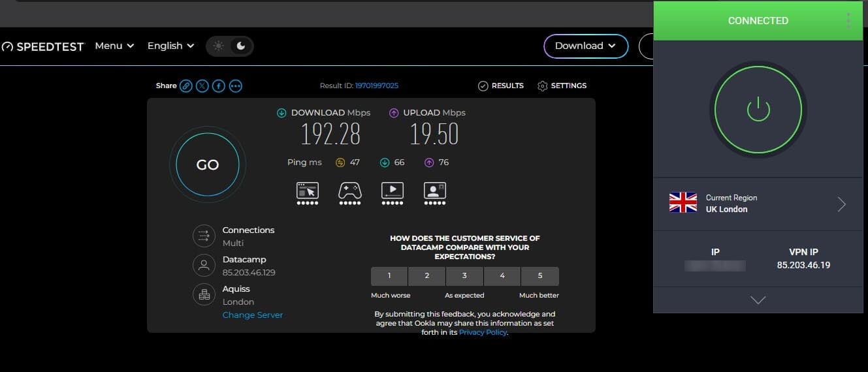
Task: Click the upload arrow icon
Action: [x=394, y=113]
